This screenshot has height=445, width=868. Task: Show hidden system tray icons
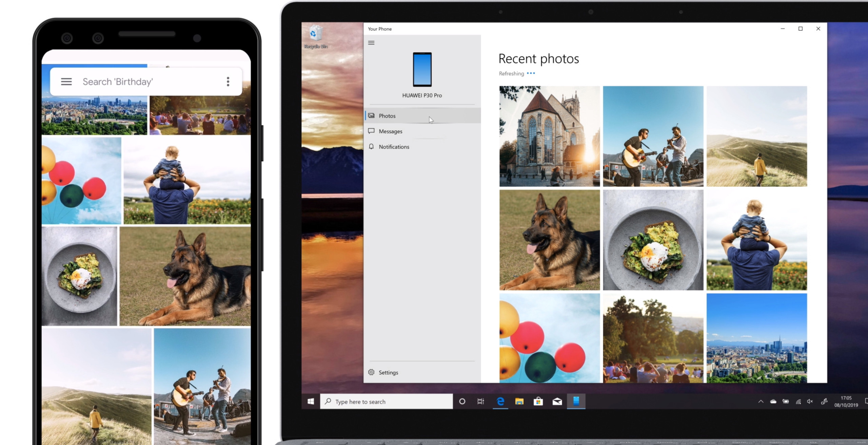pos(761,402)
